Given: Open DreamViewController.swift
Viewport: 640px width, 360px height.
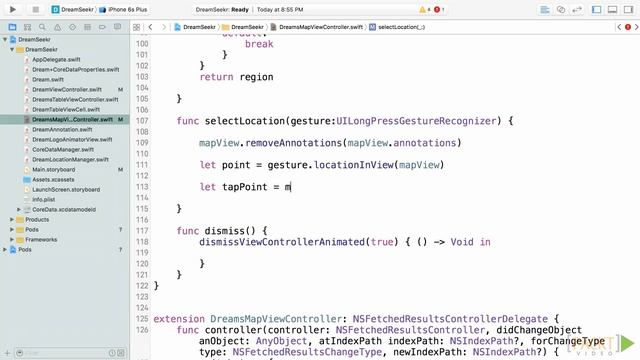Looking at the screenshot, I should [x=67, y=89].
